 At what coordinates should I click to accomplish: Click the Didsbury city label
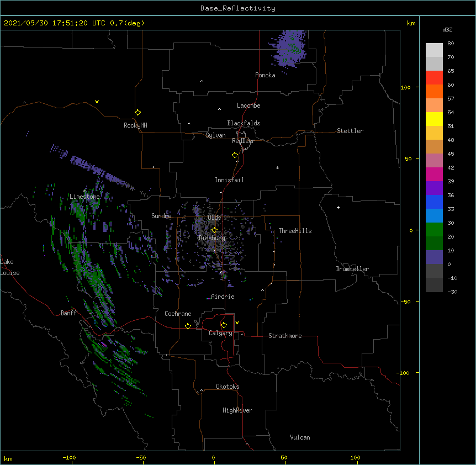pos(212,238)
